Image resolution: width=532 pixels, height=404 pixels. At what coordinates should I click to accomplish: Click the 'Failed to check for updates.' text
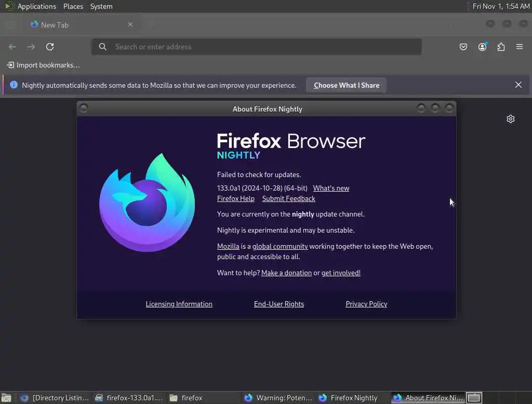pos(259,174)
